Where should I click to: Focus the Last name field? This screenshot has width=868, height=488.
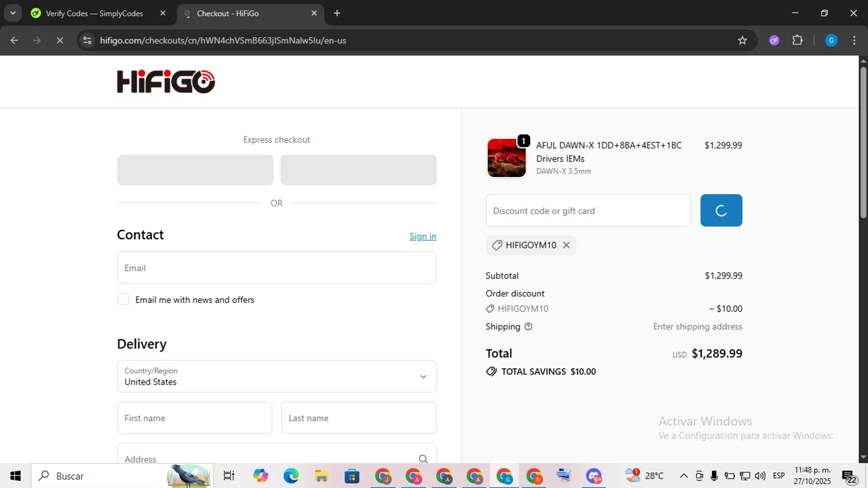(x=359, y=417)
